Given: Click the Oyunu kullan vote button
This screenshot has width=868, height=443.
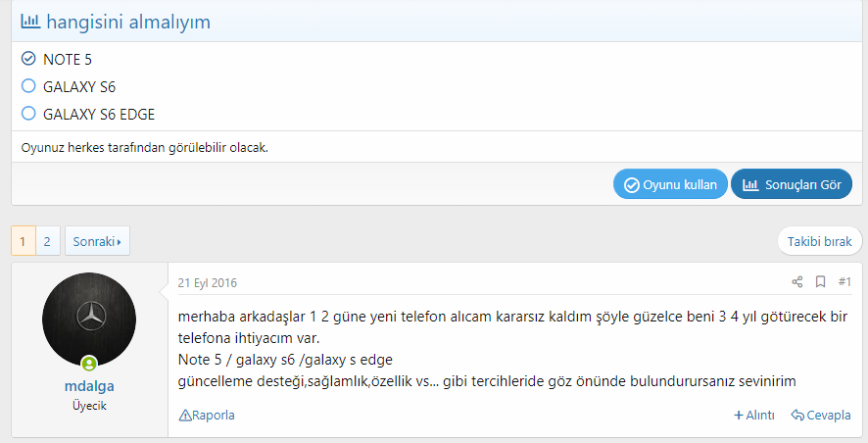Looking at the screenshot, I should (670, 184).
